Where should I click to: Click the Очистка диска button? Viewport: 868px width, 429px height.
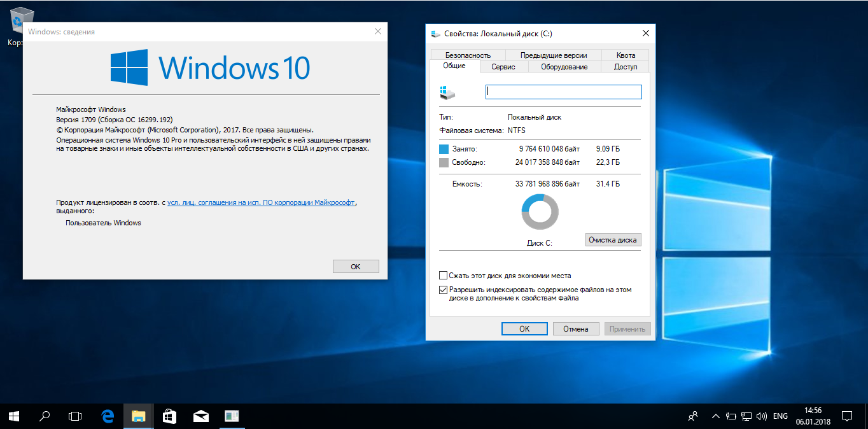pos(613,240)
